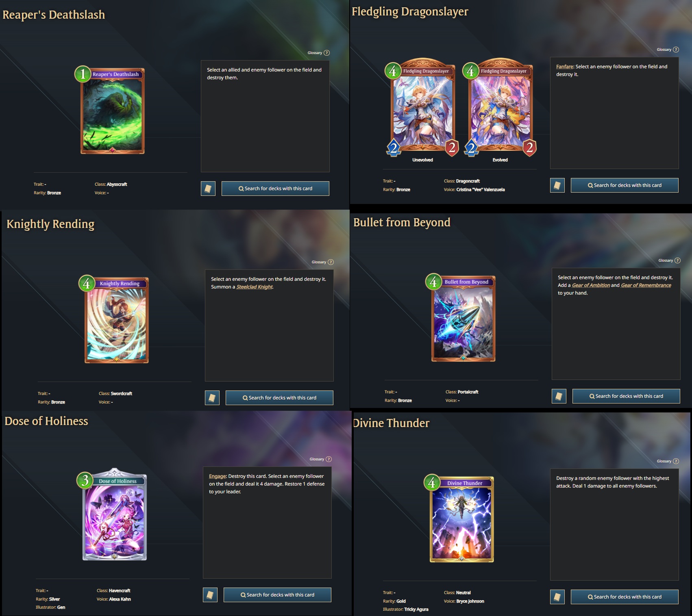Open Glossary help icon above Reaper's Deathslash text
This screenshot has height=616, width=692.
pyautogui.click(x=326, y=53)
